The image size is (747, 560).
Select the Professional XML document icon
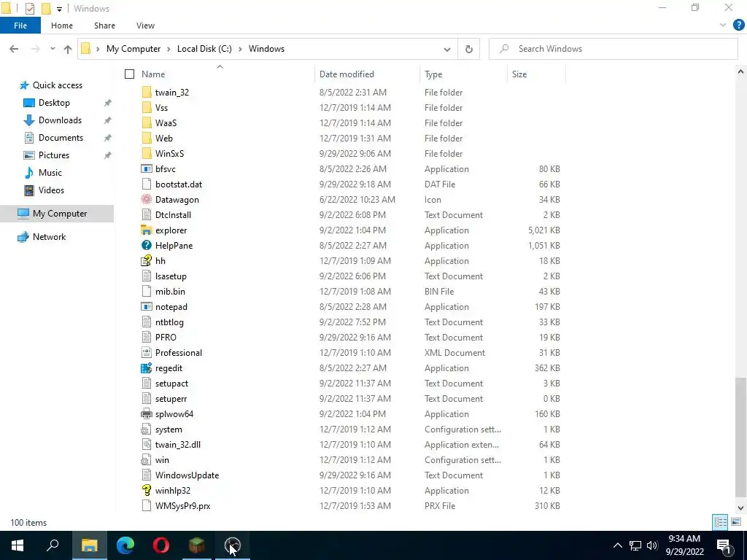pyautogui.click(x=147, y=352)
